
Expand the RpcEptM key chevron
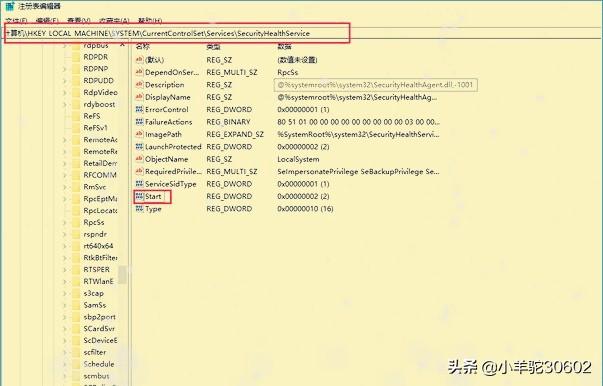coord(65,199)
